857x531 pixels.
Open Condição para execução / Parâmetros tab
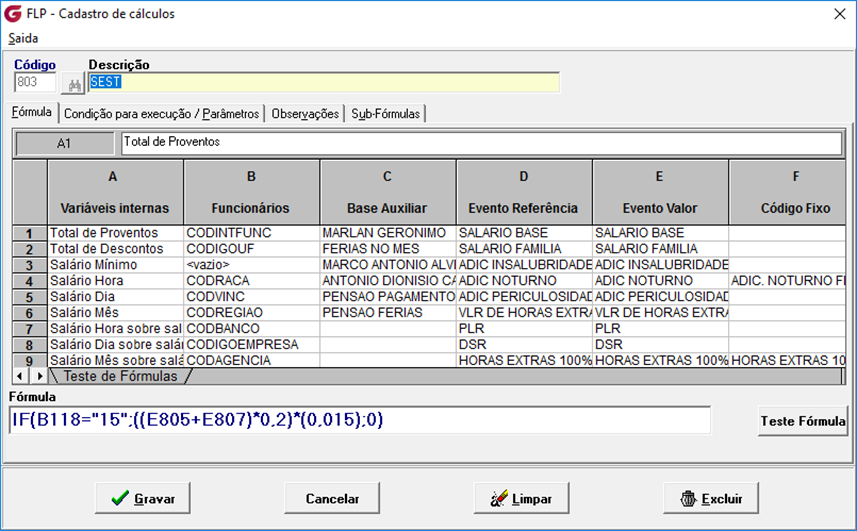tap(161, 114)
